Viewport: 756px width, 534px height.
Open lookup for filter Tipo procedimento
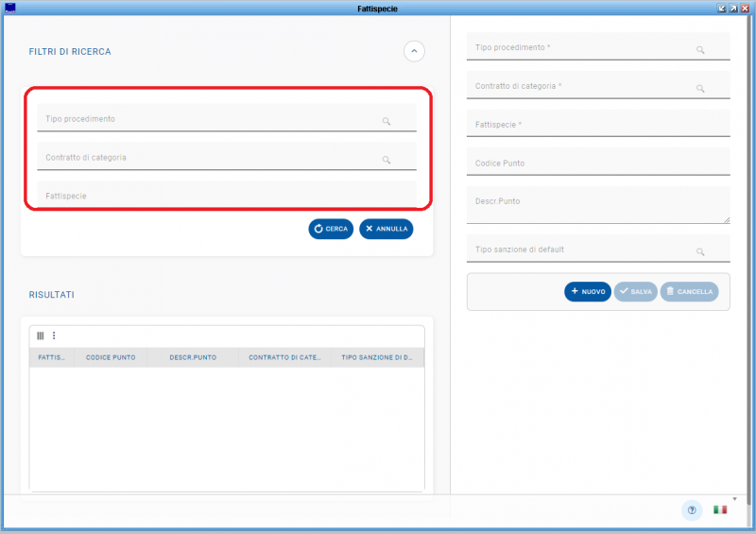(387, 121)
